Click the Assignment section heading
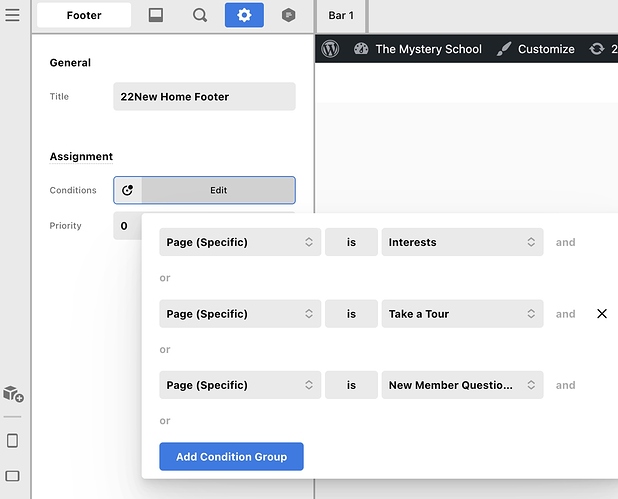Screen dimensions: 618x499 pyautogui.click(x=81, y=156)
